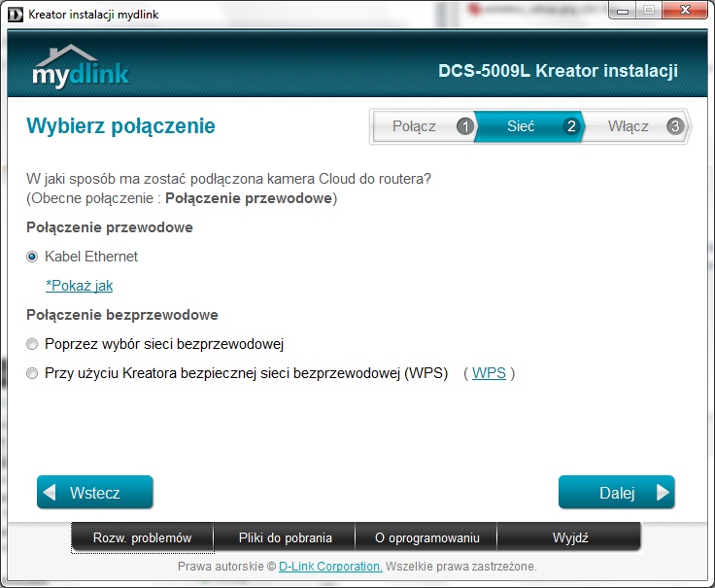Open the WPS help link
Screen dimensions: 715x588
pyautogui.click(x=489, y=373)
